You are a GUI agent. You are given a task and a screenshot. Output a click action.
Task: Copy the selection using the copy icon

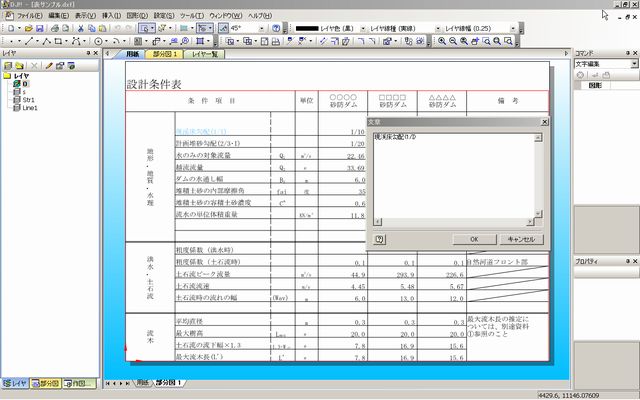[92, 29]
